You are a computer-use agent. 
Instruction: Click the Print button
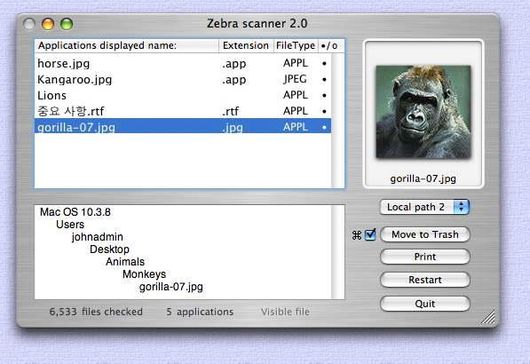click(425, 257)
